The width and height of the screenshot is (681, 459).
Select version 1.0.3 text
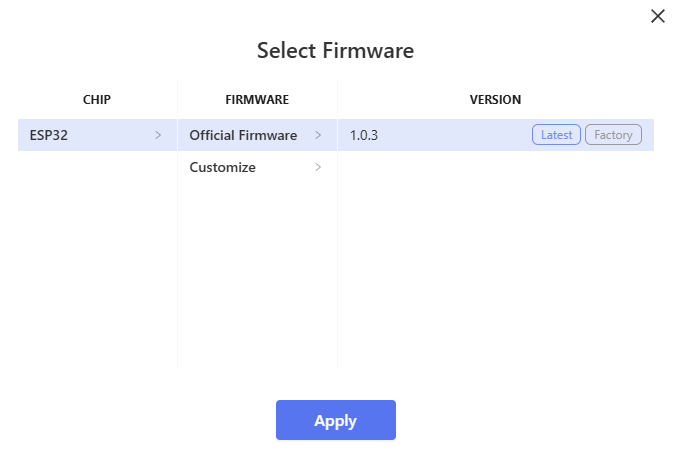(x=364, y=135)
